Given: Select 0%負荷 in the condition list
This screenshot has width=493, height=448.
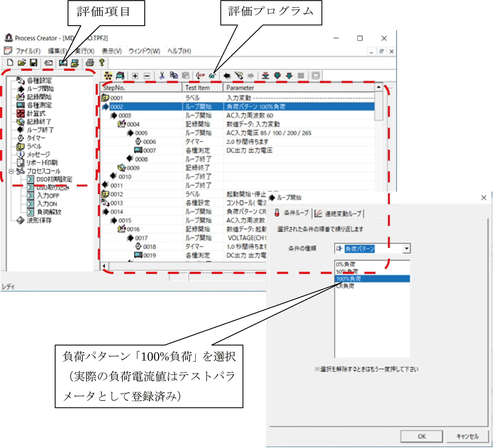Looking at the screenshot, I should point(345,264).
